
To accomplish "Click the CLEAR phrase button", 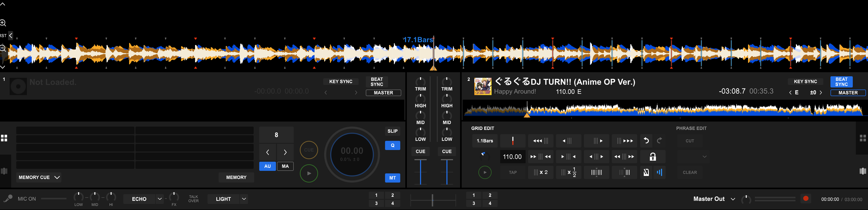I will click(690, 173).
